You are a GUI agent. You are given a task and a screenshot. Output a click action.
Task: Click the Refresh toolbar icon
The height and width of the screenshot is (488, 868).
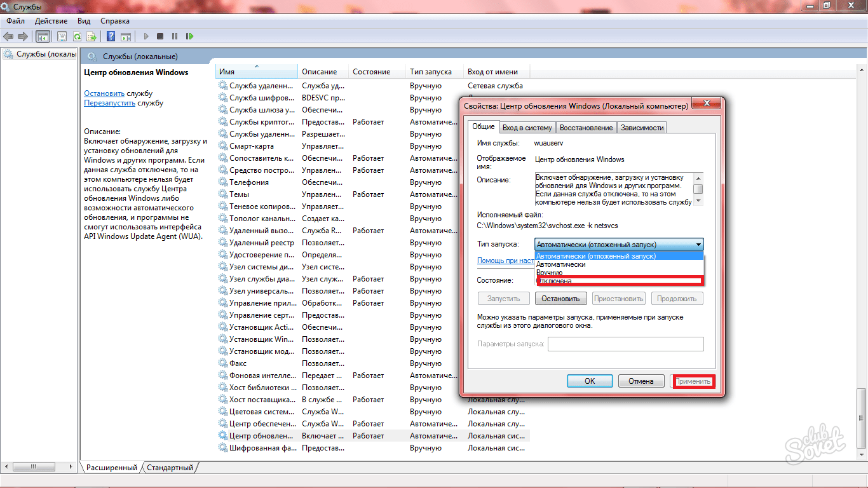[x=77, y=37]
